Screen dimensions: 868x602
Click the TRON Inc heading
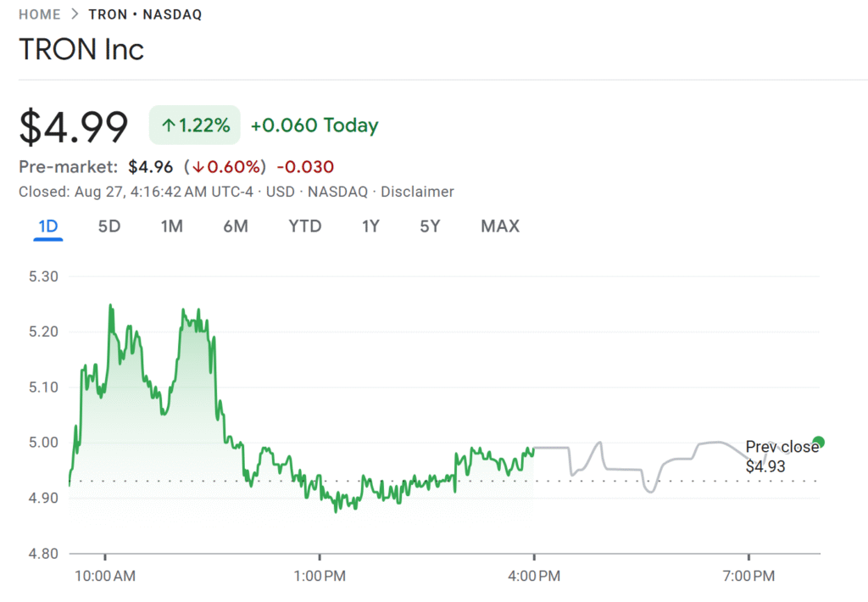pyautogui.click(x=81, y=49)
